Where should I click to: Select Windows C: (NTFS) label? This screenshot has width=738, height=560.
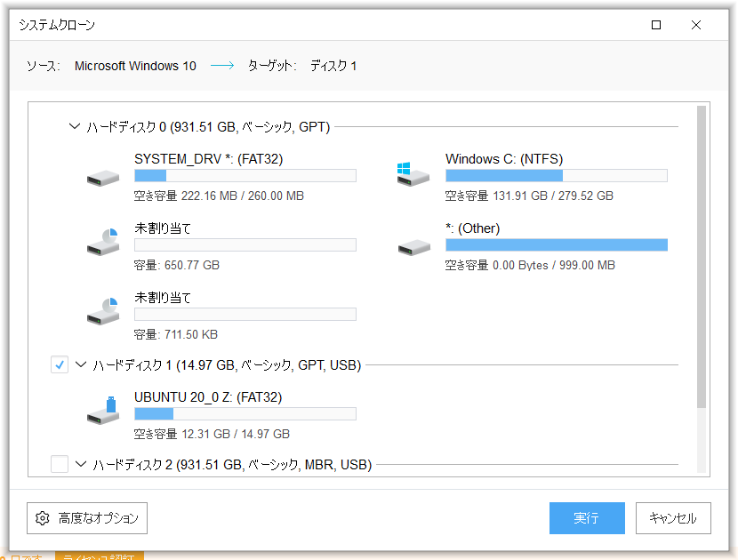(504, 159)
